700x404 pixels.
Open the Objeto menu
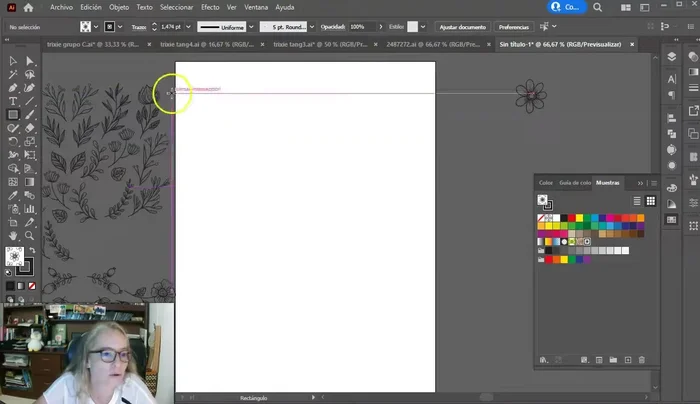pyautogui.click(x=119, y=7)
